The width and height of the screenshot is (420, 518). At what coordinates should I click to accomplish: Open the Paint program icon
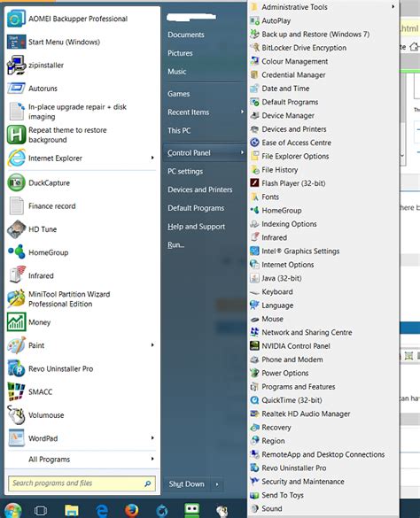click(16, 345)
